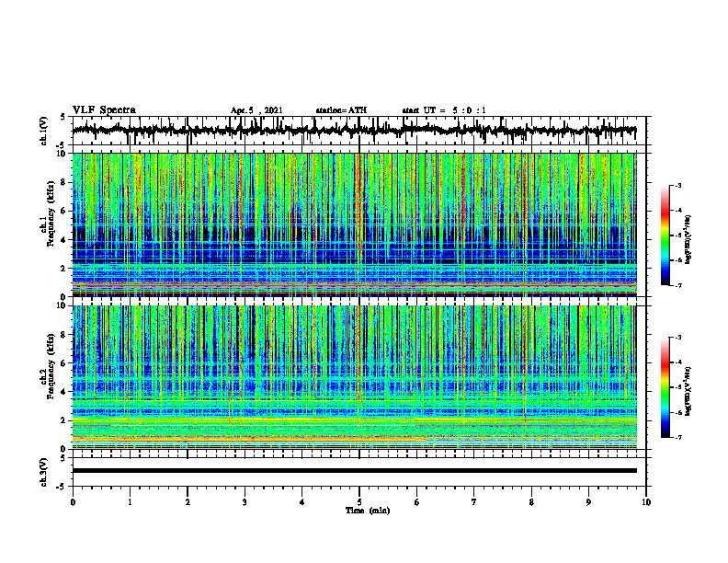Click the -5 tick on ch.1(V) axis
The width and height of the screenshot is (728, 563).
click(x=62, y=145)
